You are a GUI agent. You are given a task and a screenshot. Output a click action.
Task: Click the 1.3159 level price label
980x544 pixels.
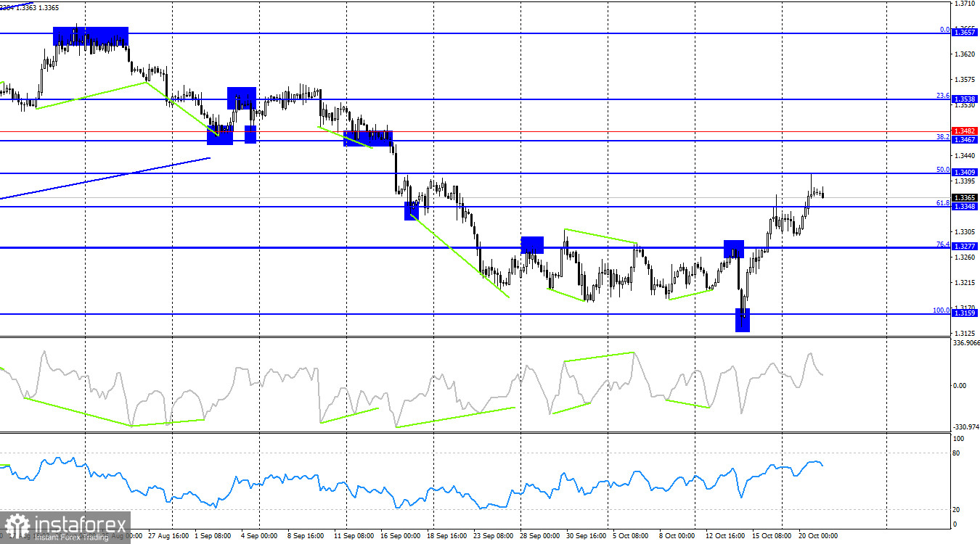[965, 313]
